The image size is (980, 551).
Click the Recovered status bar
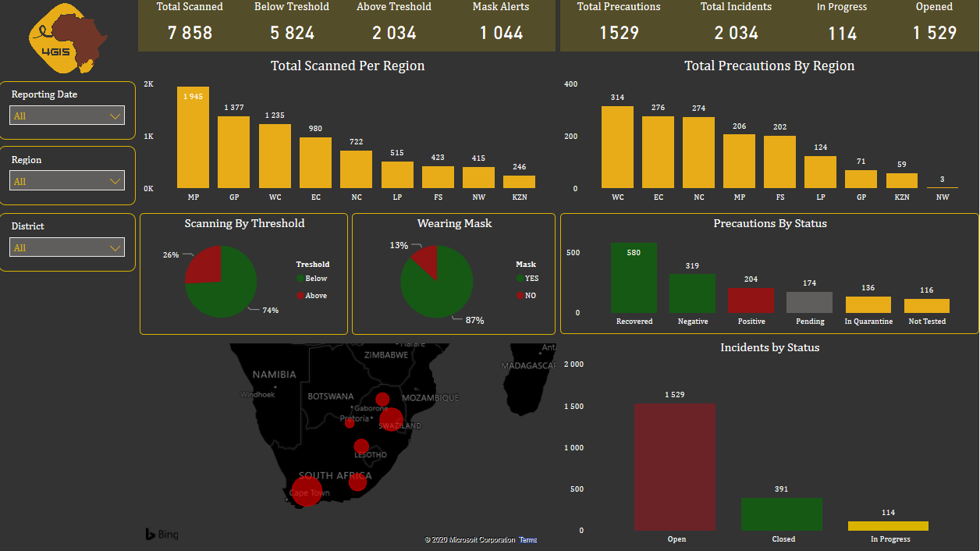pos(634,278)
